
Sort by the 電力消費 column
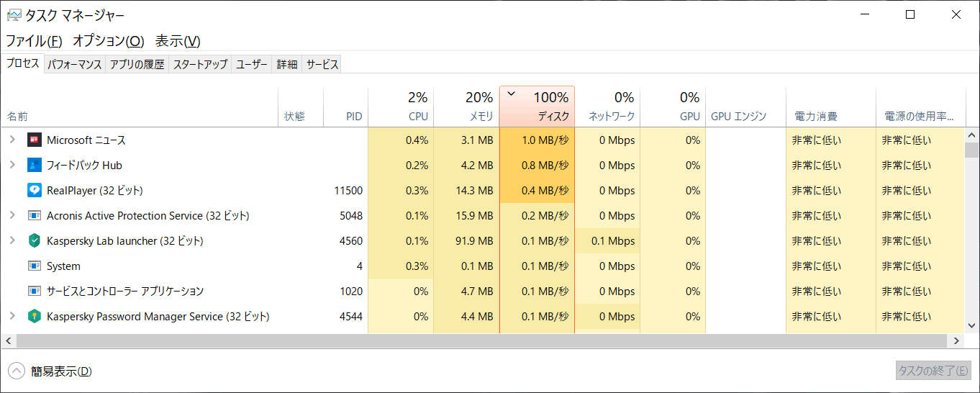coord(831,107)
